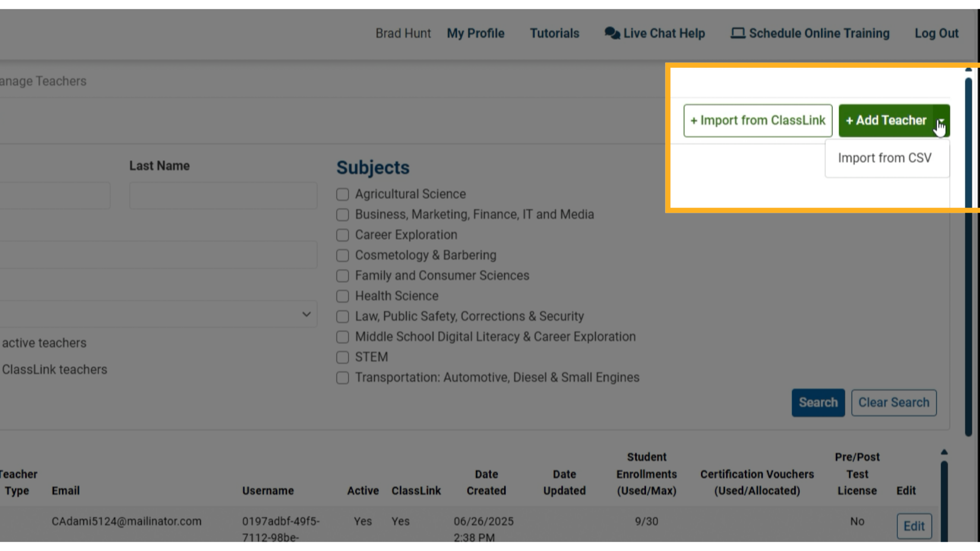Click the laptop icon for online training
980x551 pixels.
click(738, 33)
